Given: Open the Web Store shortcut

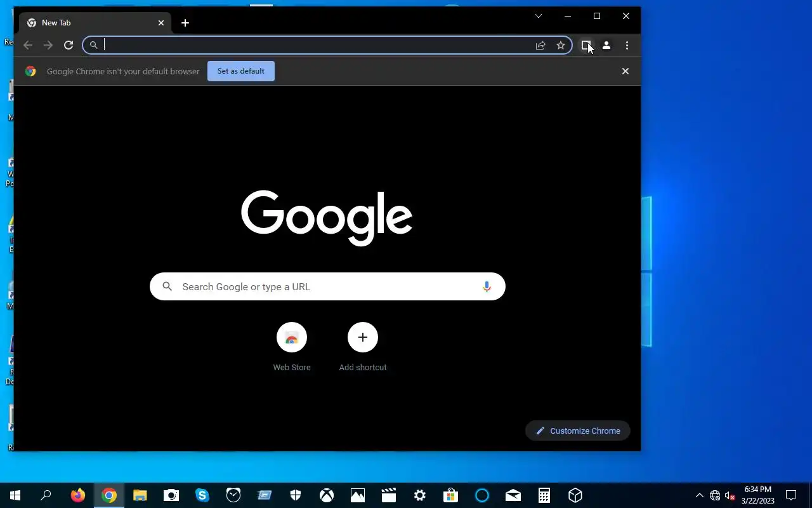Looking at the screenshot, I should click(x=292, y=347).
